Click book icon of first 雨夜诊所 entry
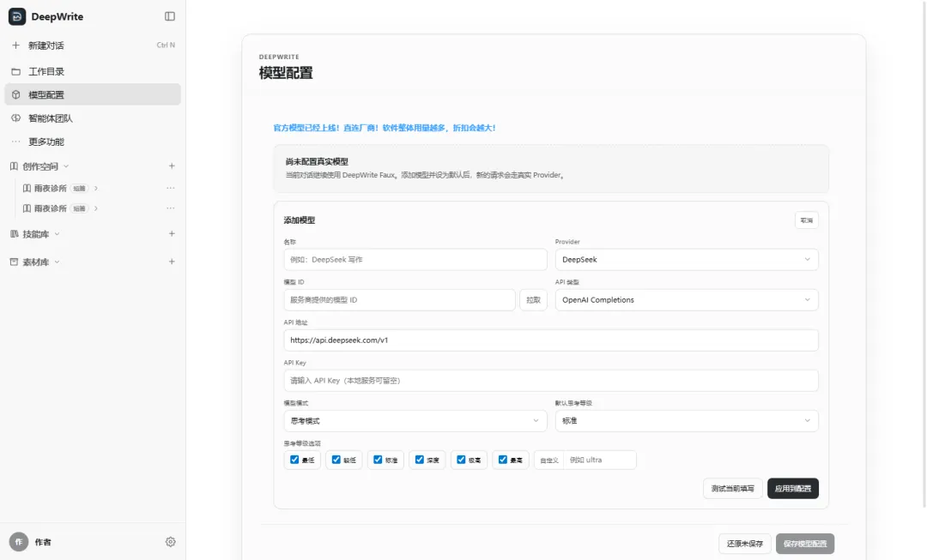Viewport: 927px width, 560px height. (27, 189)
